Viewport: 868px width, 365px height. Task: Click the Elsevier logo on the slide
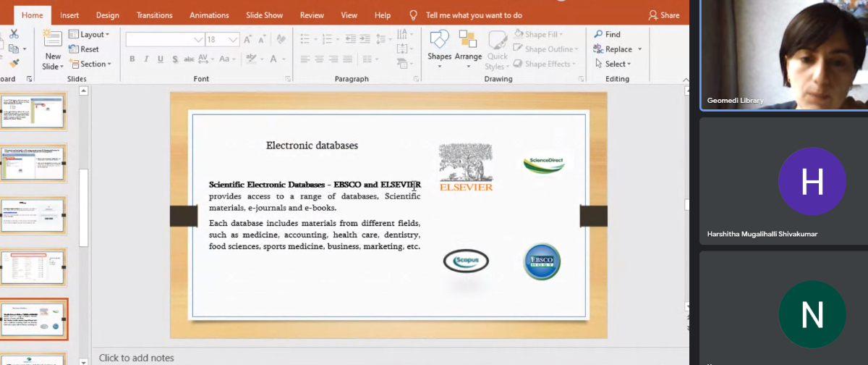point(466,167)
